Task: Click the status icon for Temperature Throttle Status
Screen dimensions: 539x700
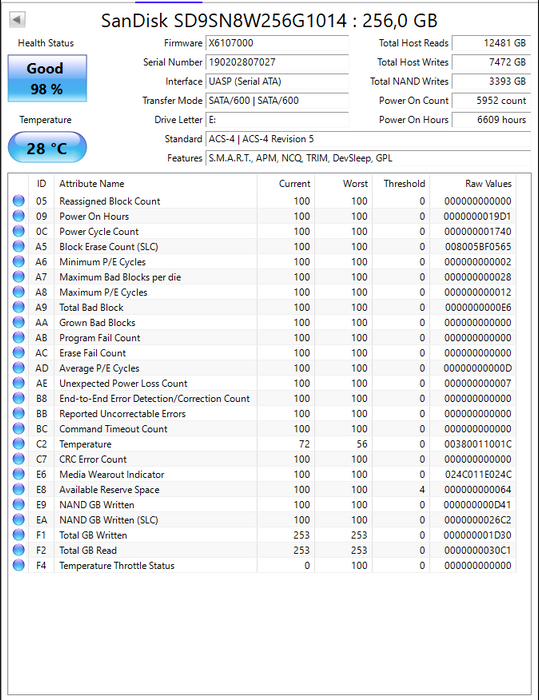Action: tap(19, 565)
